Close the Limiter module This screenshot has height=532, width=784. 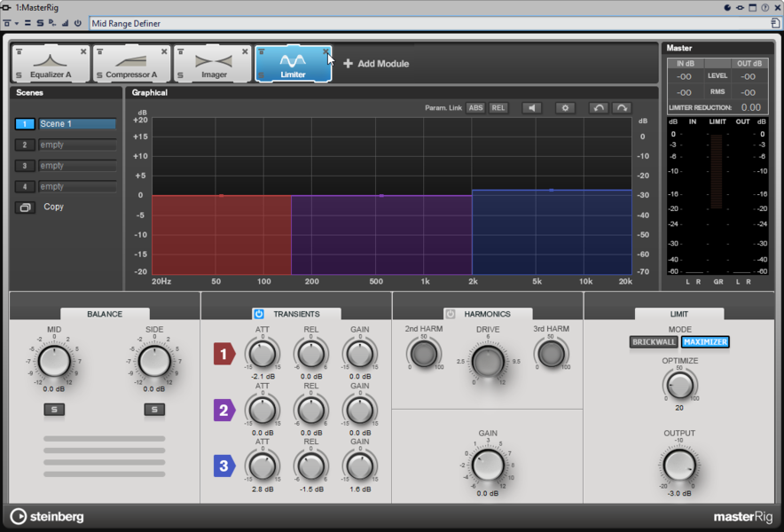pos(325,51)
